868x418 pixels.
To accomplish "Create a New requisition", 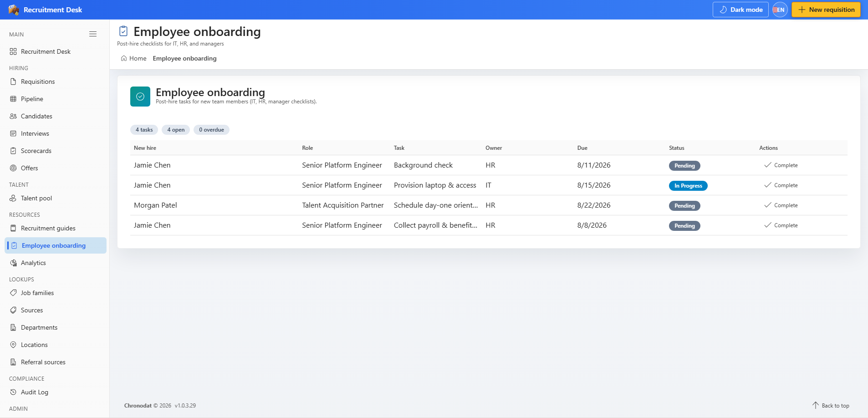I will [x=826, y=10].
